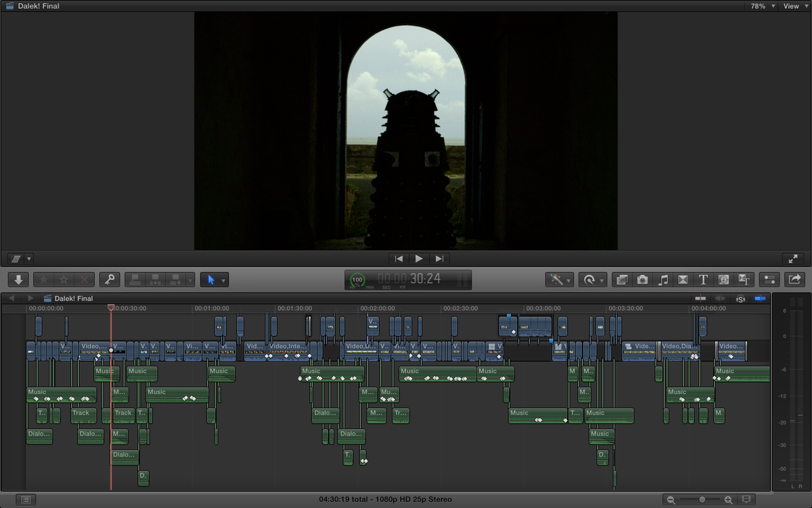Click ruler at 00:02:00:00
This screenshot has width=812, height=508.
click(x=377, y=309)
